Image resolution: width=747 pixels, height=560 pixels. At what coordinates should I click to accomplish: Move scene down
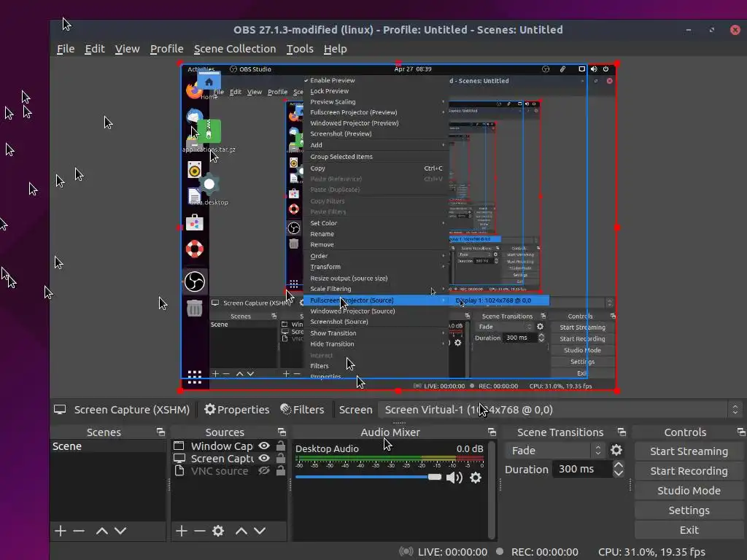(120, 531)
